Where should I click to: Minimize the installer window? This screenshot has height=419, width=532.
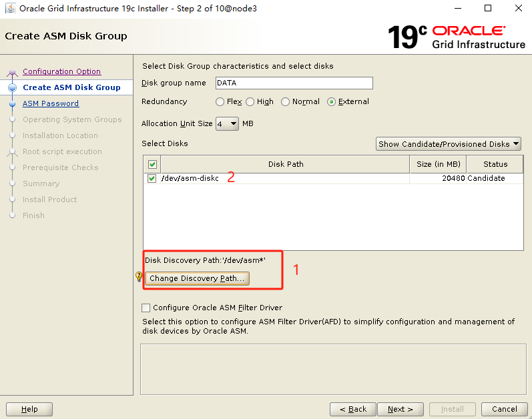(x=458, y=8)
